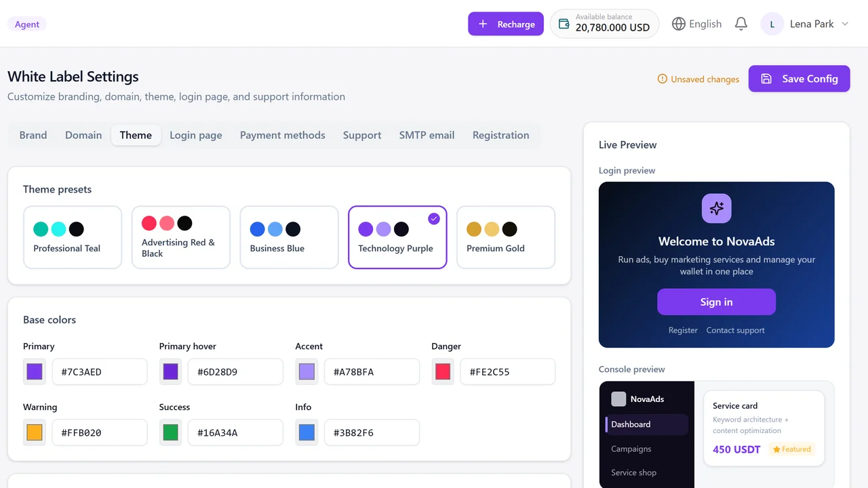
Task: Open the SMTP email tab
Action: pos(427,135)
